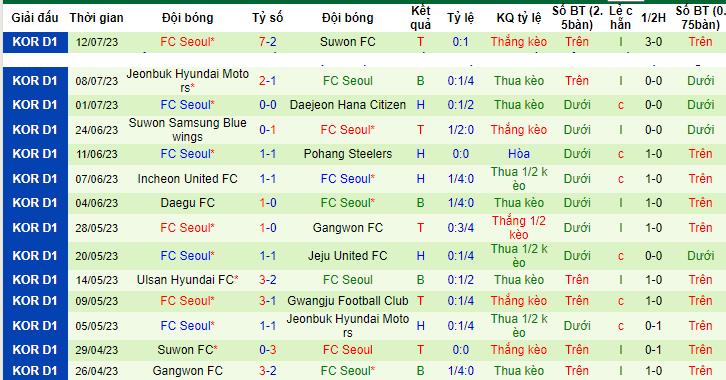Click the Thời gian column header
726x380 pixels.
coord(97,18)
